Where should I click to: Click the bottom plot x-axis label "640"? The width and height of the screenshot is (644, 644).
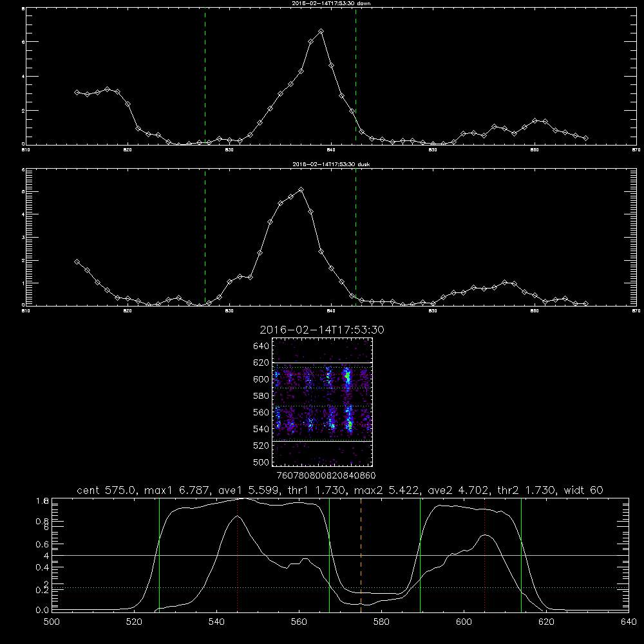point(629,622)
